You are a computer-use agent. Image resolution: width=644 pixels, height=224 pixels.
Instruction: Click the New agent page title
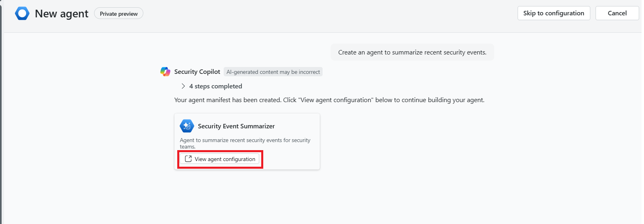(x=61, y=14)
